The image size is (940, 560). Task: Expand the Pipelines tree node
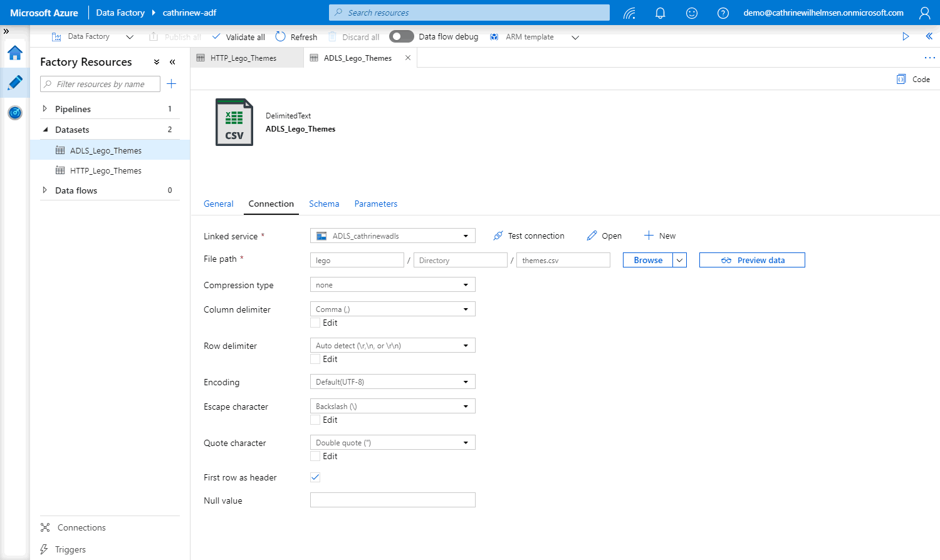[44, 109]
